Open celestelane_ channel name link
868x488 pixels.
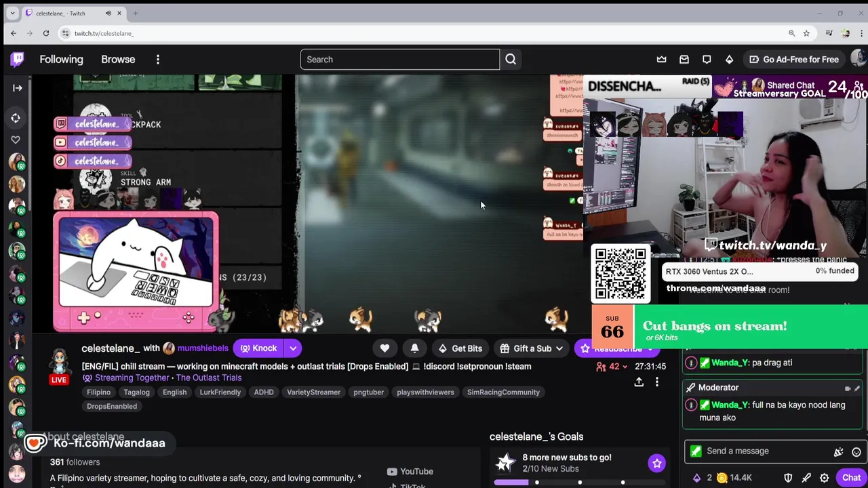[x=111, y=348]
